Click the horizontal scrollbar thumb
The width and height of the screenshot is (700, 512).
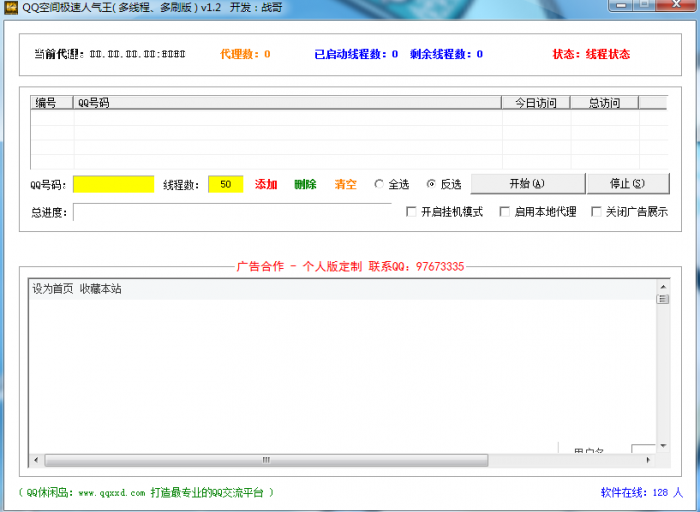pyautogui.click(x=266, y=460)
